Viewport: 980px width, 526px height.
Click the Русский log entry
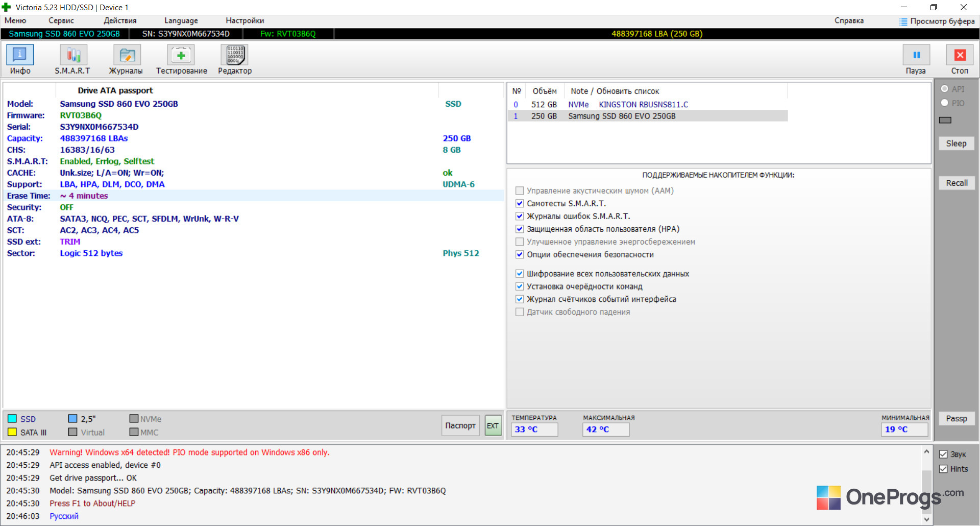pyautogui.click(x=64, y=516)
